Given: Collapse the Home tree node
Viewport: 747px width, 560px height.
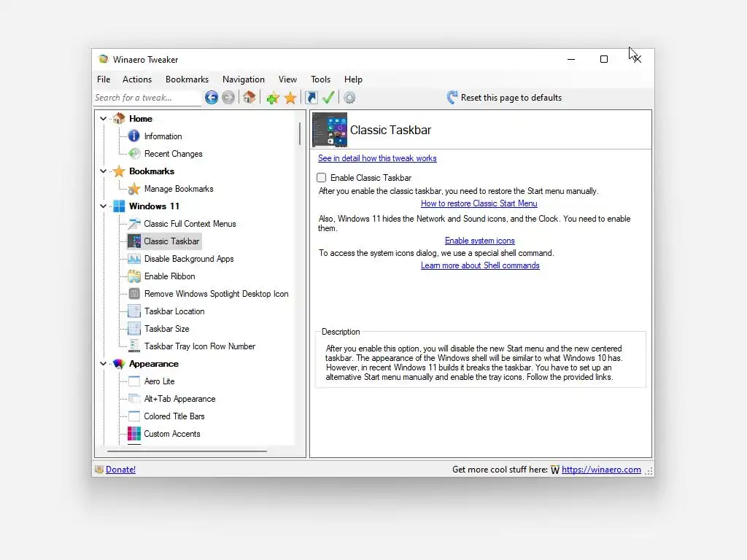Looking at the screenshot, I should [x=104, y=118].
